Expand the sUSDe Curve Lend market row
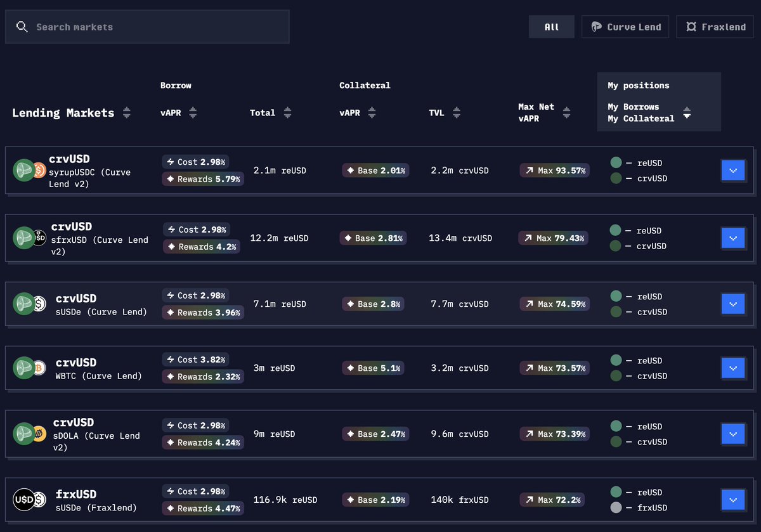This screenshot has height=532, width=761. point(733,304)
